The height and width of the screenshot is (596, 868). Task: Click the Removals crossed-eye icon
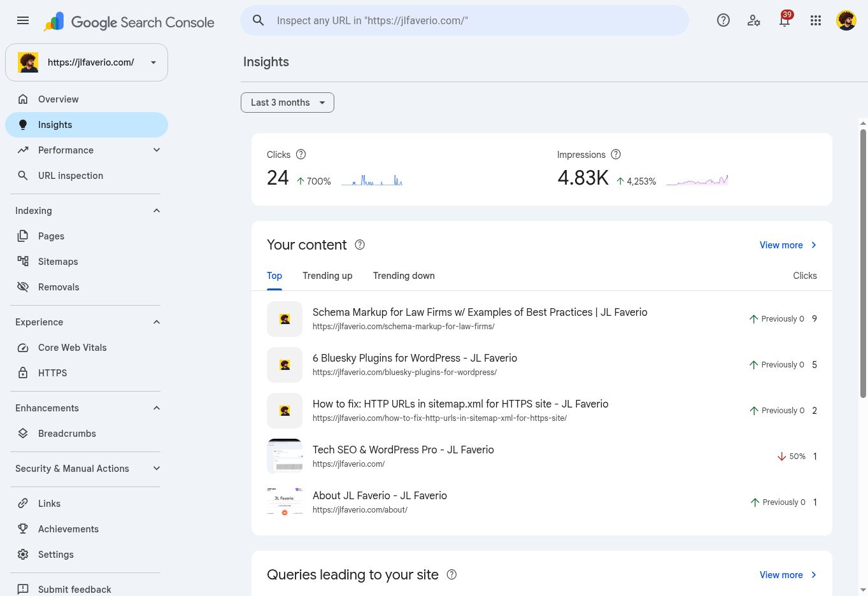click(23, 287)
